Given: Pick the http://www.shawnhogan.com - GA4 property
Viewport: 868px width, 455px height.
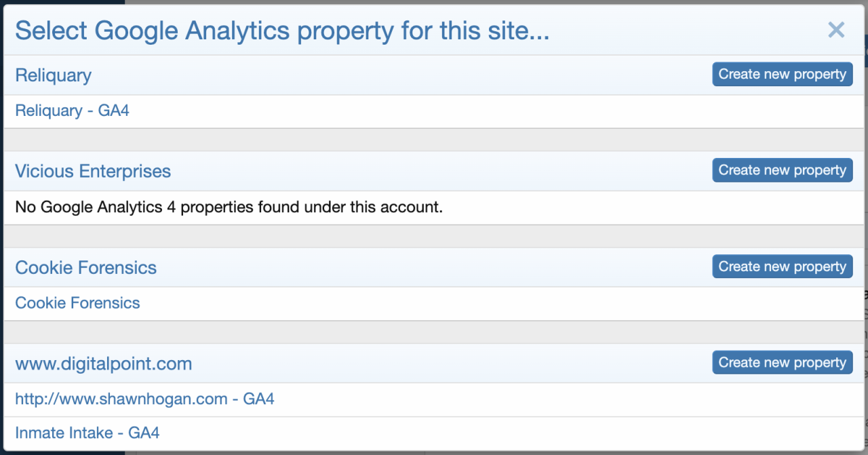Looking at the screenshot, I should pyautogui.click(x=144, y=399).
